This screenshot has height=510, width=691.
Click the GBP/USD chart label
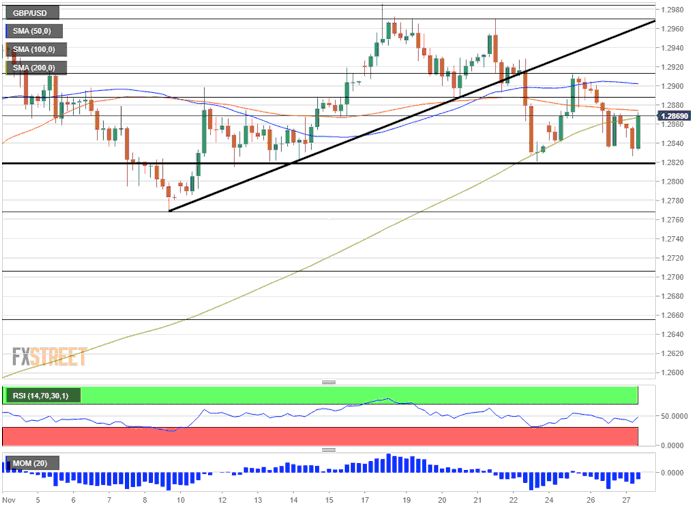coord(31,13)
